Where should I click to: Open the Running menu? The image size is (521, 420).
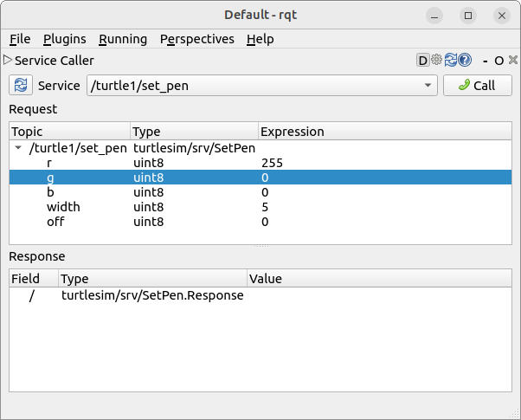[123, 39]
